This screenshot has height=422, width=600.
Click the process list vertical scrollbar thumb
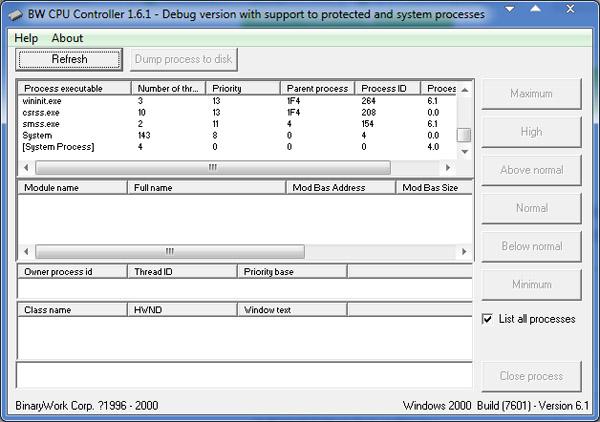click(x=463, y=135)
